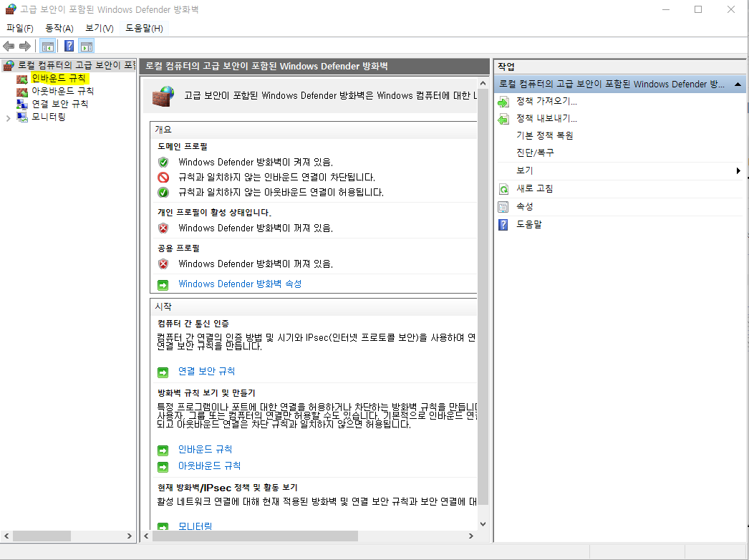
Task: Expand the 모니터링 tree node
Action: [8, 118]
